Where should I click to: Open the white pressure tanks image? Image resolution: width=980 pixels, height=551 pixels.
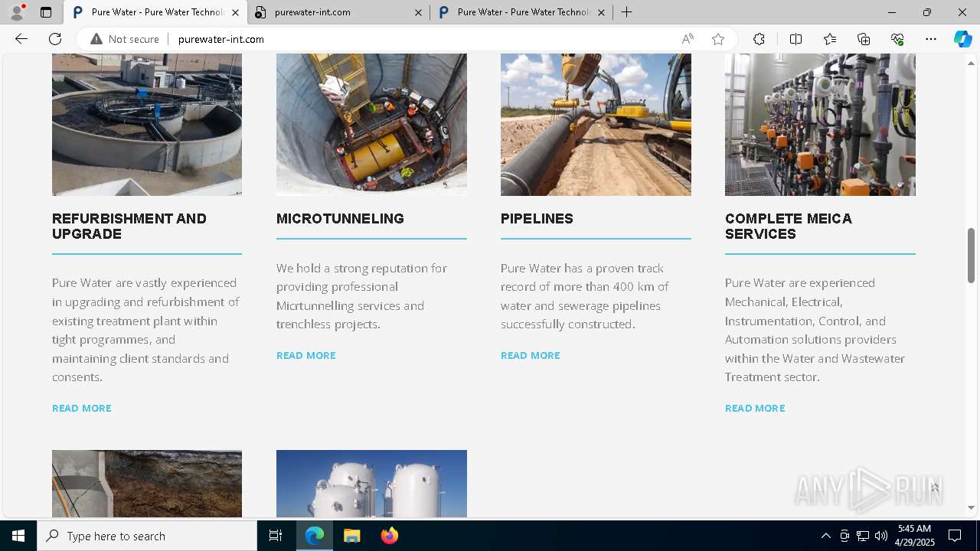click(371, 484)
